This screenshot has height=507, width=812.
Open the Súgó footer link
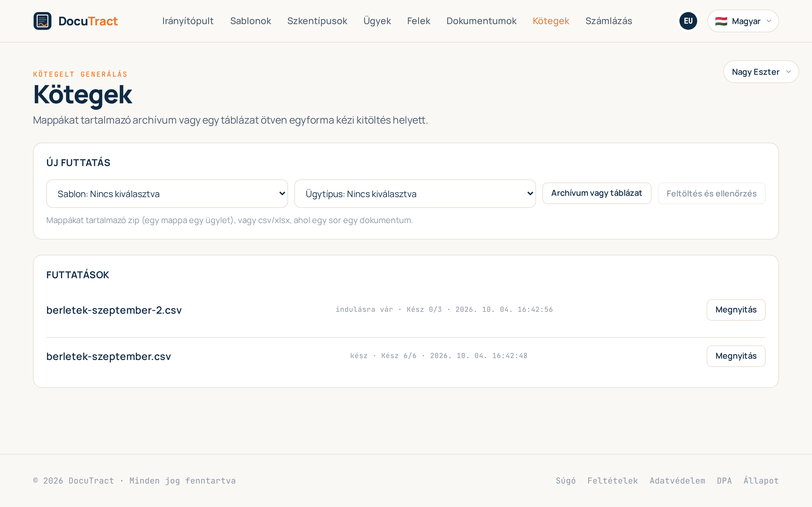click(566, 480)
